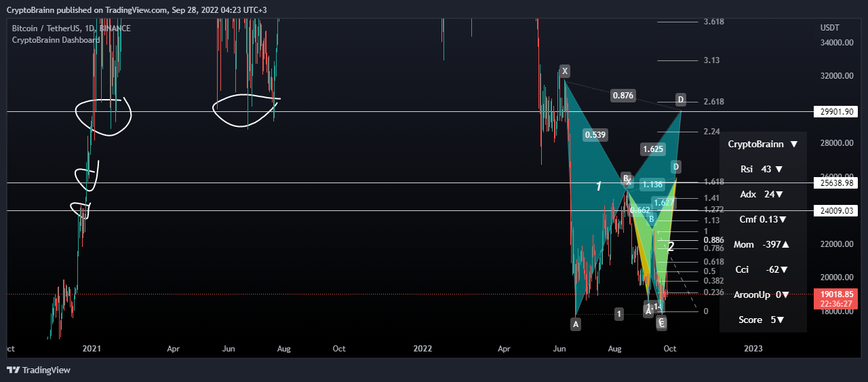Select the 'Bitcoin / TetherUS, 1D, BINANCE' symbol title
This screenshot has width=868, height=382.
[x=71, y=28]
